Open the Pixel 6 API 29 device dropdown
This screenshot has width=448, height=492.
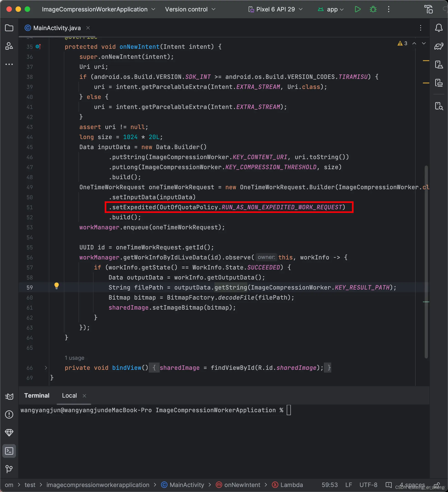[275, 9]
